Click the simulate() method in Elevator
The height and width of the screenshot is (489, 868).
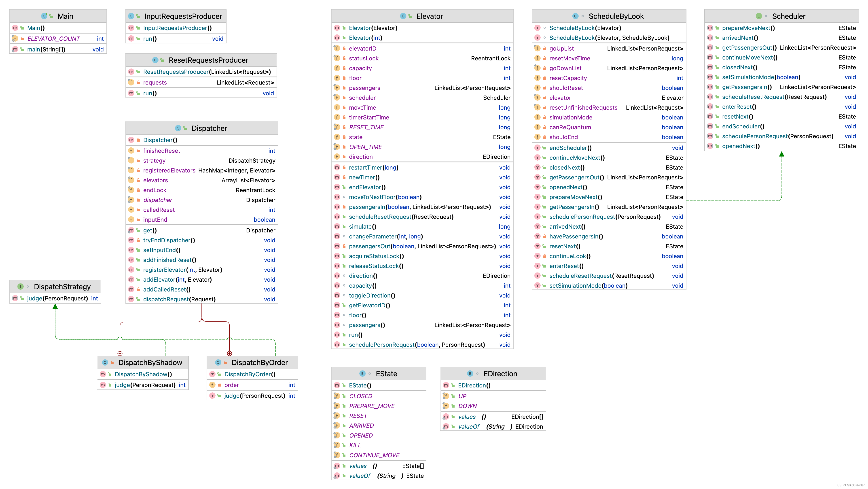[422, 226]
